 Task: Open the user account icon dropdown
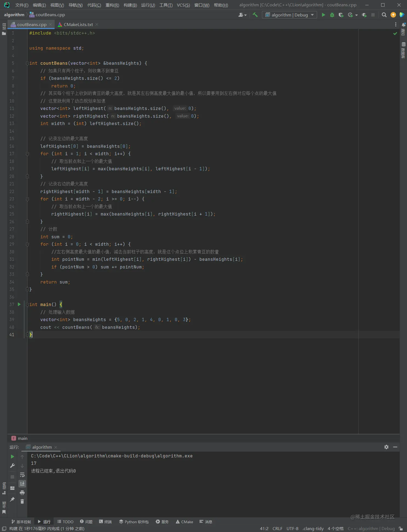tap(242, 15)
